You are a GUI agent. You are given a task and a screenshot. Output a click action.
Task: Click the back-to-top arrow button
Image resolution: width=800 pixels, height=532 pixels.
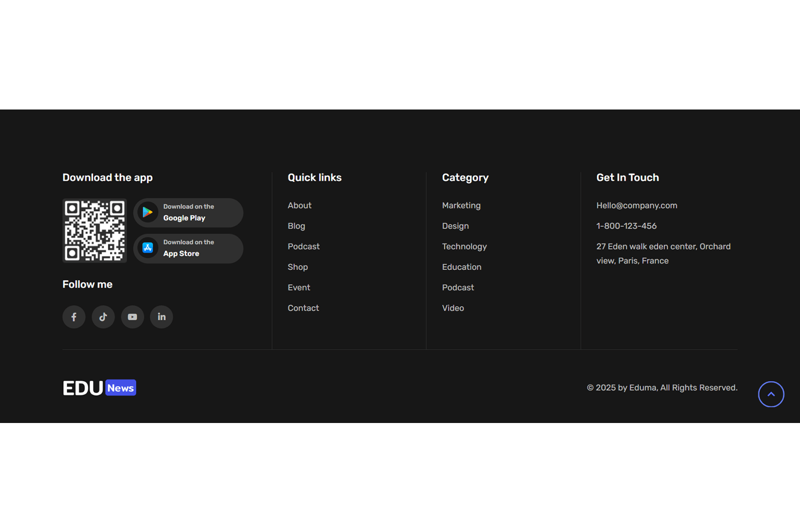[x=771, y=394]
